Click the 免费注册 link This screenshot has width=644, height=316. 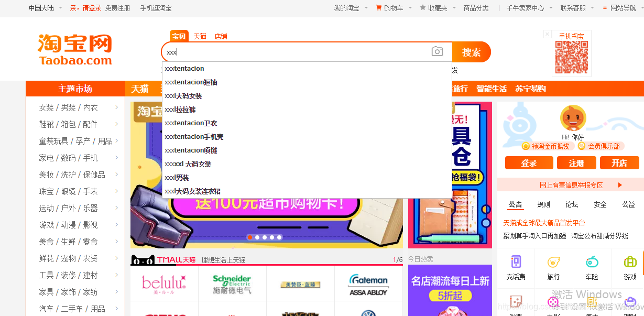[x=117, y=8]
